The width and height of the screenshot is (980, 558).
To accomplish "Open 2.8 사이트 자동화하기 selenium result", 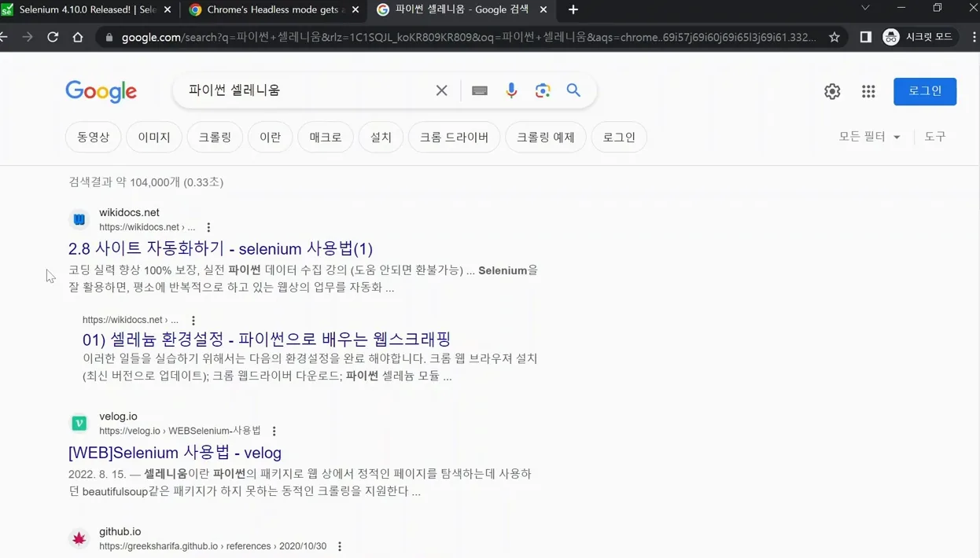I will click(220, 249).
